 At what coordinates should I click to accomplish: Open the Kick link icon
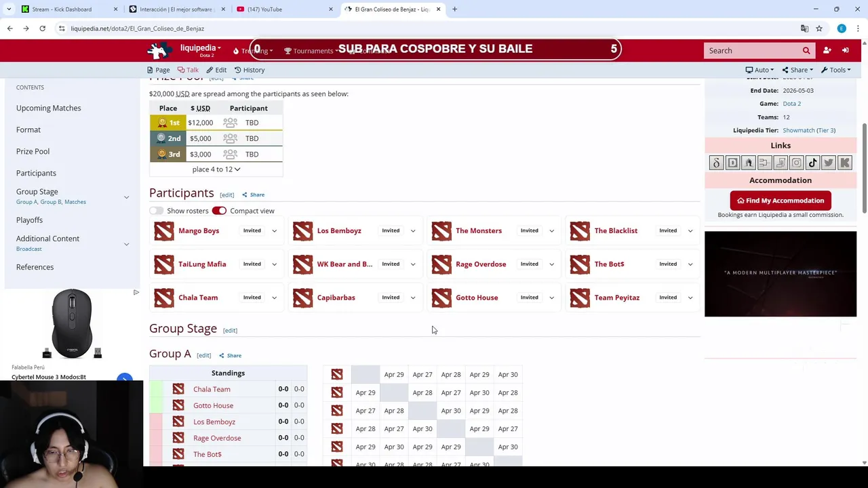coord(845,163)
